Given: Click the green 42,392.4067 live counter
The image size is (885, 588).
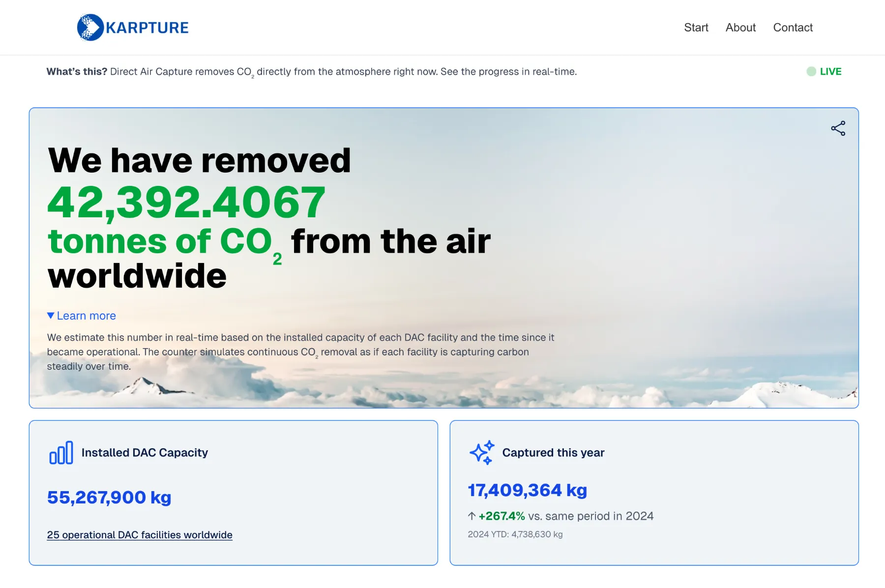Looking at the screenshot, I should [x=186, y=202].
